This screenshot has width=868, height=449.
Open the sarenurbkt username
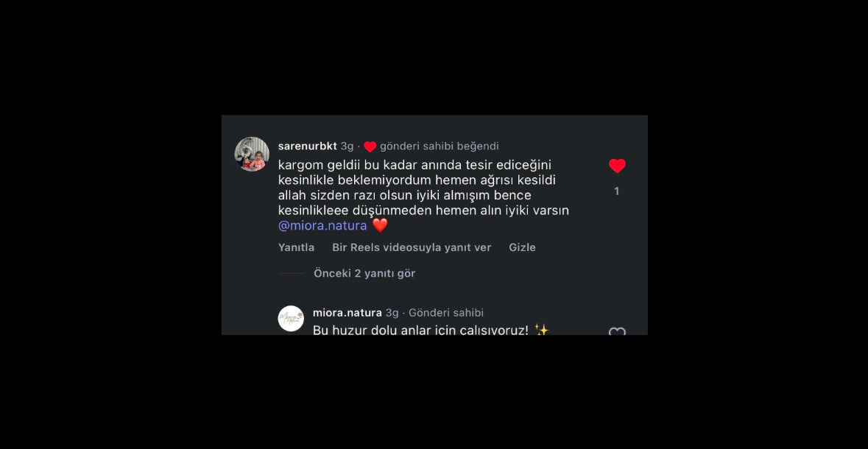307,146
